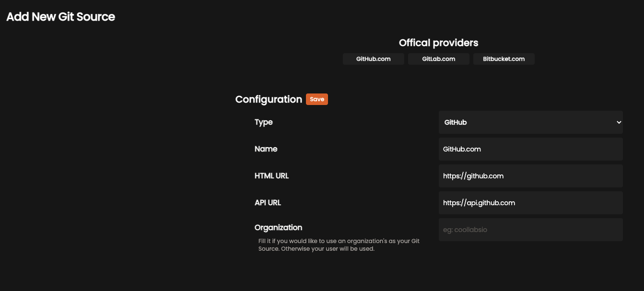644x291 pixels.
Task: Select the GitHub.com official provider
Action: click(373, 59)
